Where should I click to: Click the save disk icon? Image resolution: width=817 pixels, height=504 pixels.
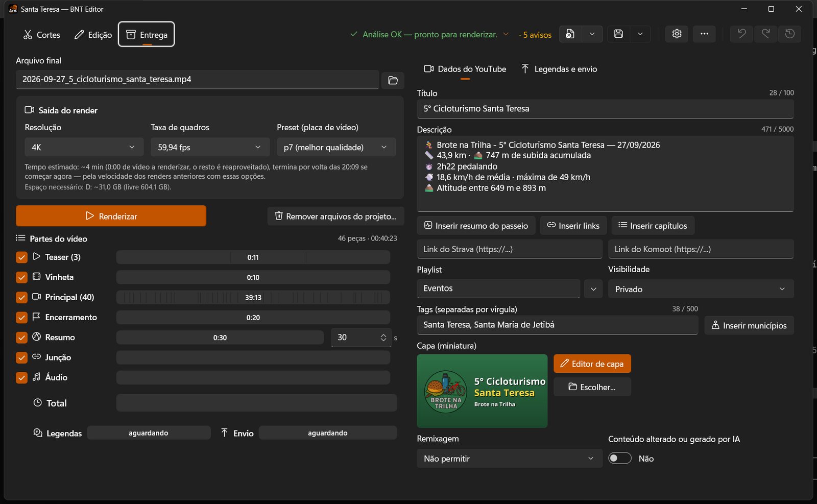[618, 34]
